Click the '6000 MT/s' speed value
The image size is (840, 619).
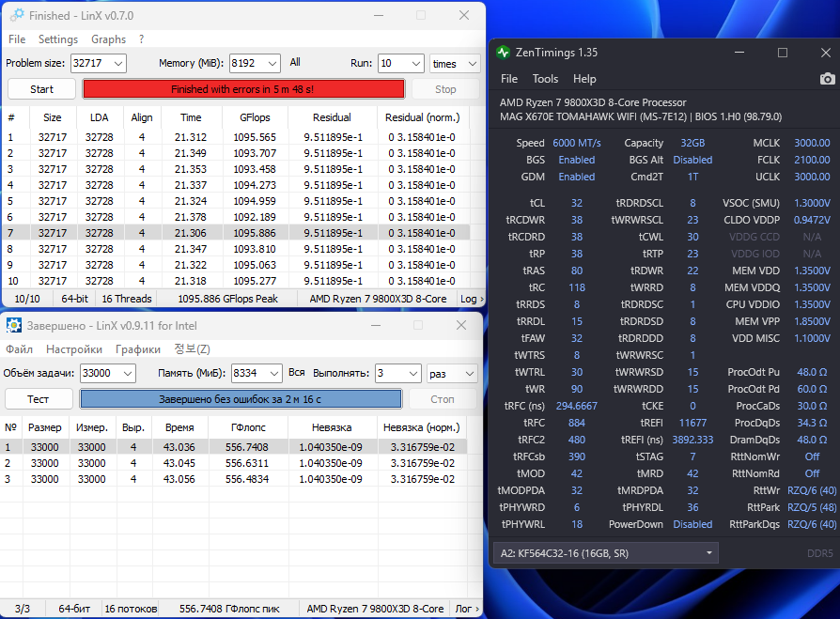click(576, 143)
